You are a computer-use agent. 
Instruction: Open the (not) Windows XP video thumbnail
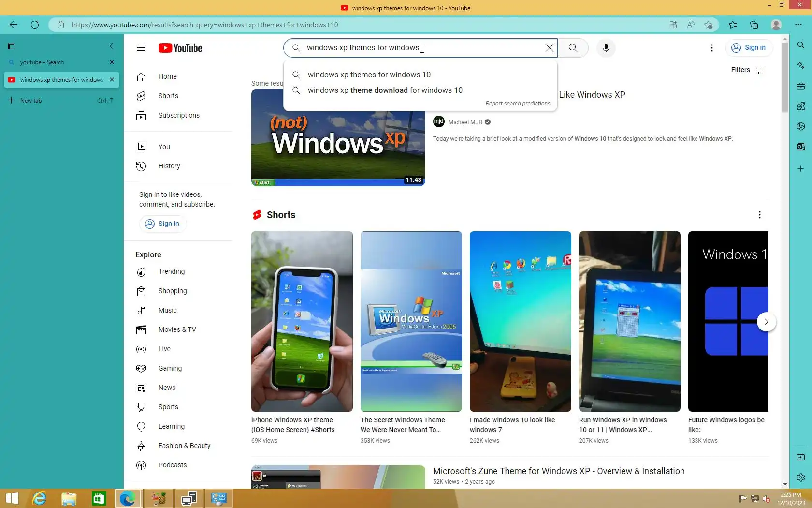[x=338, y=137]
